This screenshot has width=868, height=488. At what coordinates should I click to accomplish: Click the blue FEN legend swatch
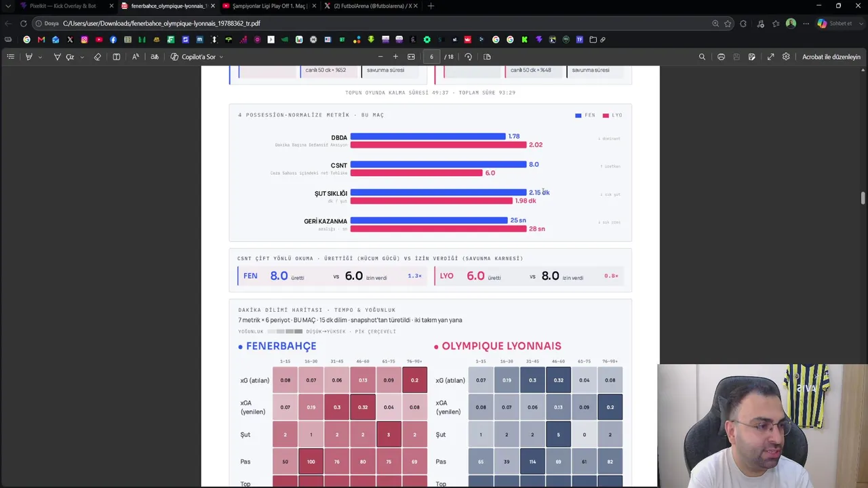coord(578,115)
